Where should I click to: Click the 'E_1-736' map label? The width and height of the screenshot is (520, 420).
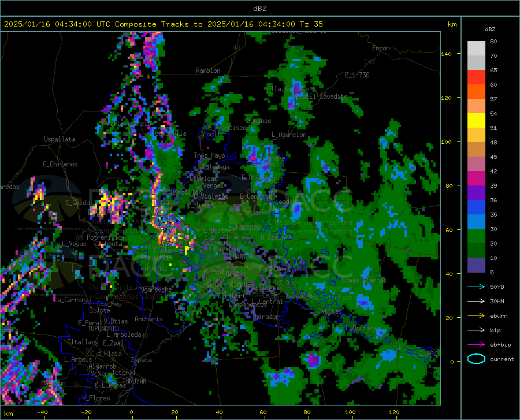coord(357,75)
